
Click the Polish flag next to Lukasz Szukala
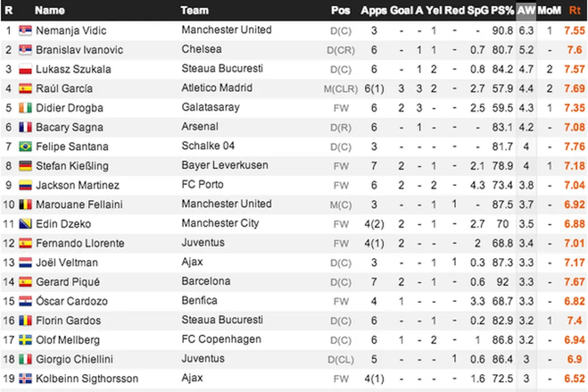25,69
